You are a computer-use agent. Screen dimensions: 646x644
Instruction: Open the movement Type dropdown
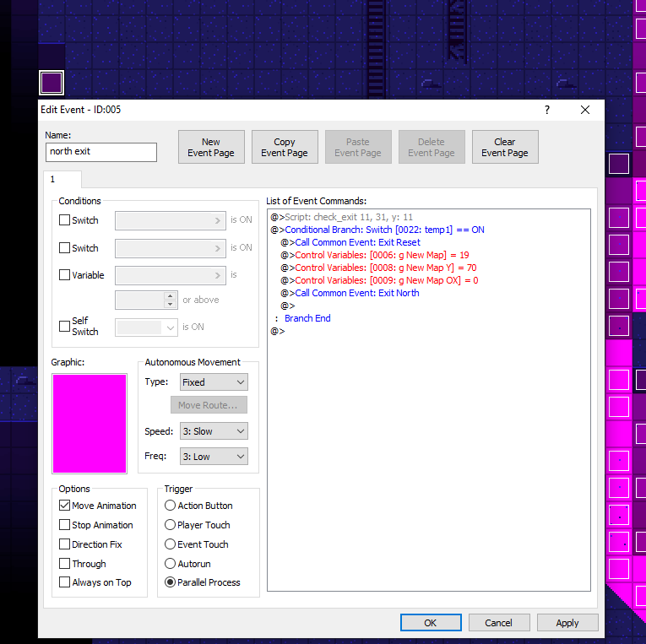tap(214, 382)
